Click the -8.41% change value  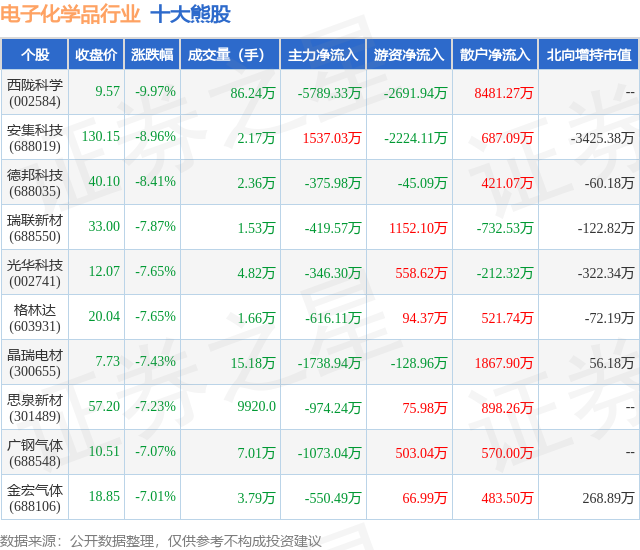click(x=156, y=181)
